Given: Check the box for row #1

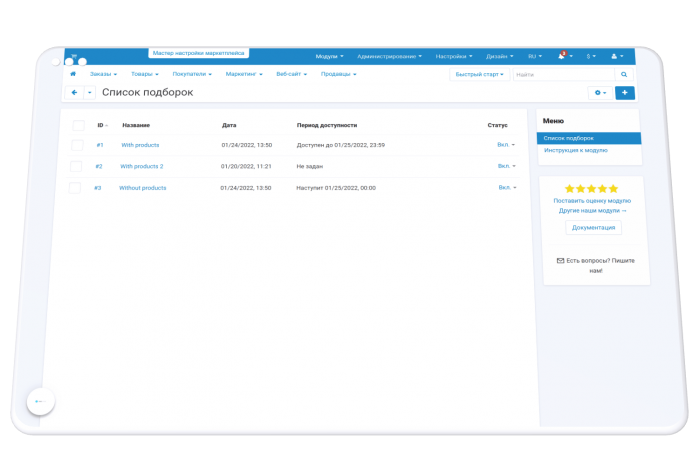Looking at the screenshot, I should pyautogui.click(x=77, y=145).
